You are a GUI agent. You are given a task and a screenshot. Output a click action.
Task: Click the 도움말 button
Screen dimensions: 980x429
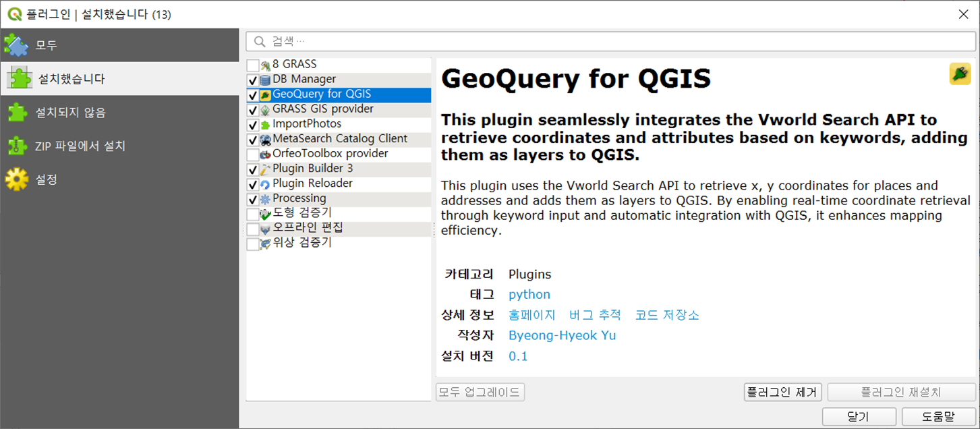tap(938, 416)
